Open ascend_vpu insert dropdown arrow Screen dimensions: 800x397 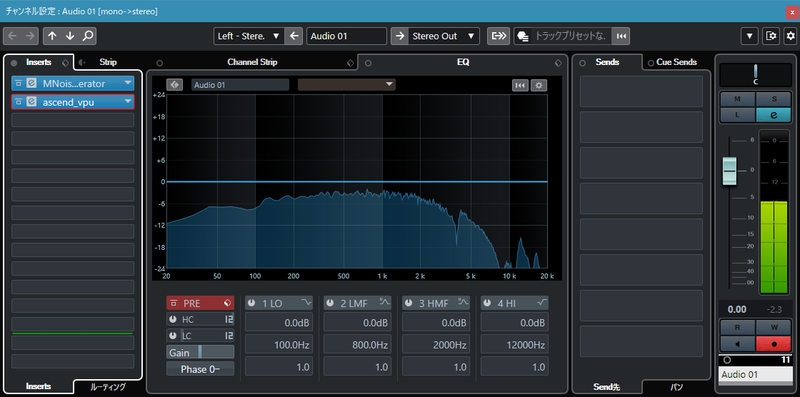coord(127,102)
